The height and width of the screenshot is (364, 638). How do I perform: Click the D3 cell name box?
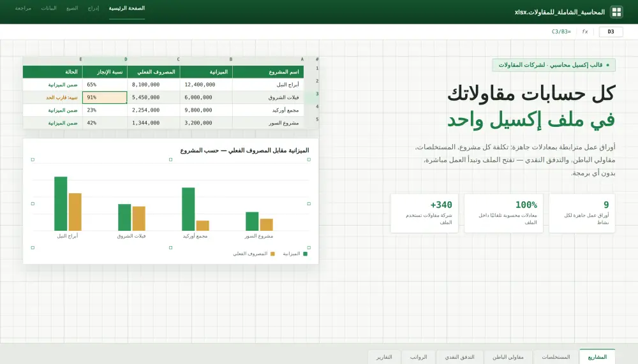coord(611,31)
